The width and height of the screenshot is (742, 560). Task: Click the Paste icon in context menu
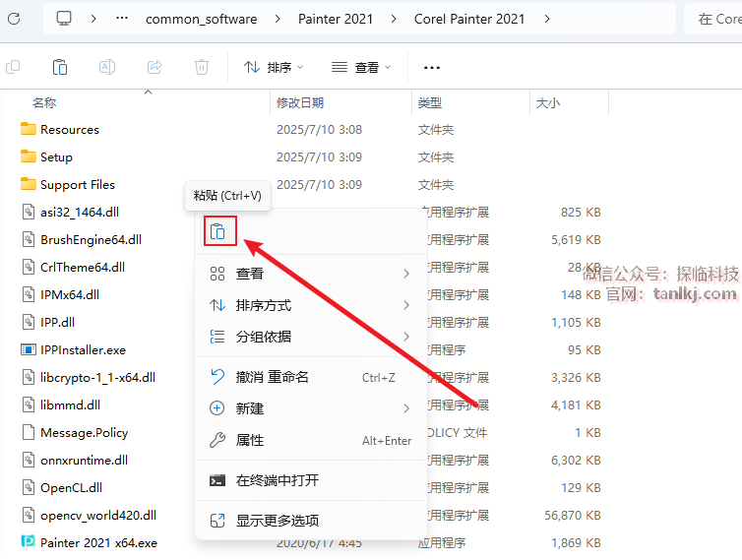[219, 231]
